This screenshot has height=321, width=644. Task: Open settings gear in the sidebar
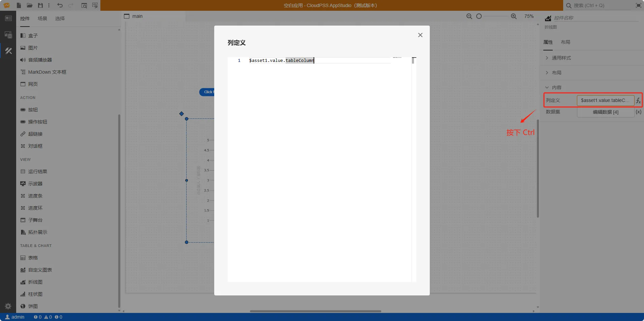click(x=8, y=306)
